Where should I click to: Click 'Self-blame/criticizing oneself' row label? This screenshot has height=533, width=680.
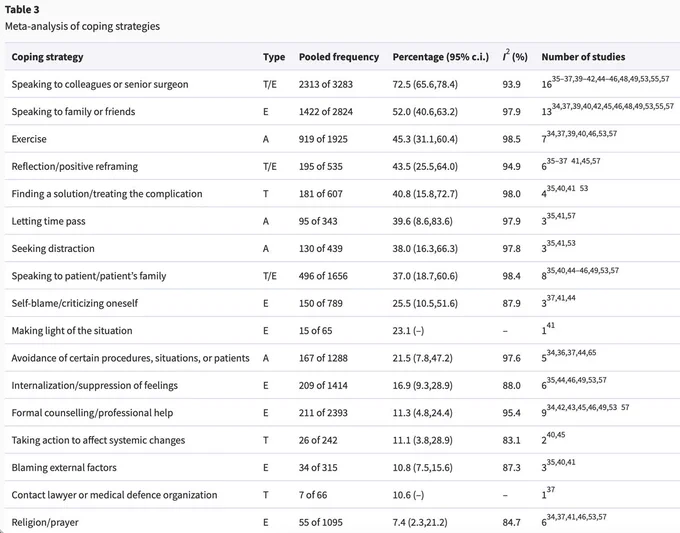point(75,303)
